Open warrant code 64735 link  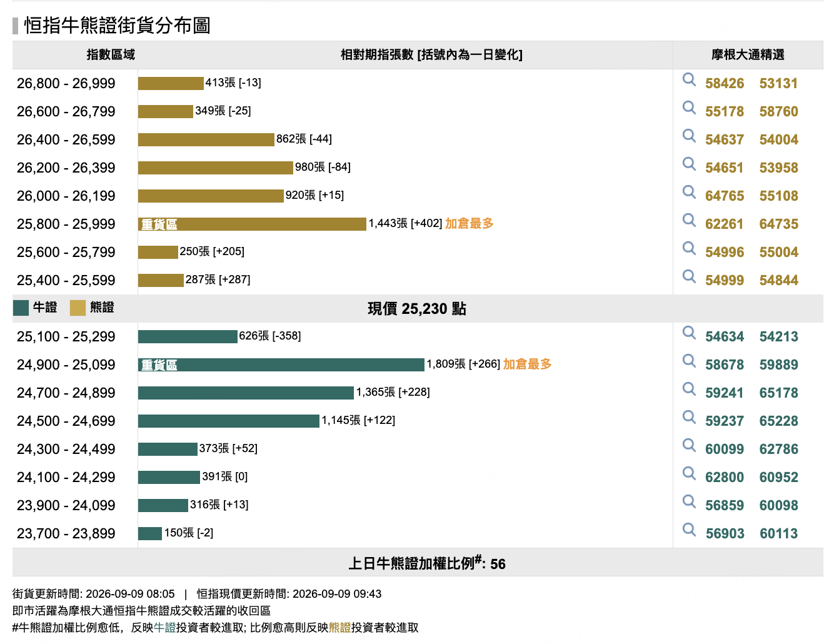point(779,224)
